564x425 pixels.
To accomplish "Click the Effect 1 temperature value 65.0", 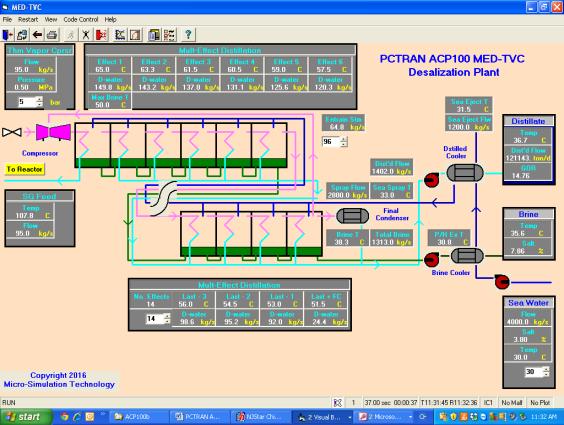I will point(103,69).
